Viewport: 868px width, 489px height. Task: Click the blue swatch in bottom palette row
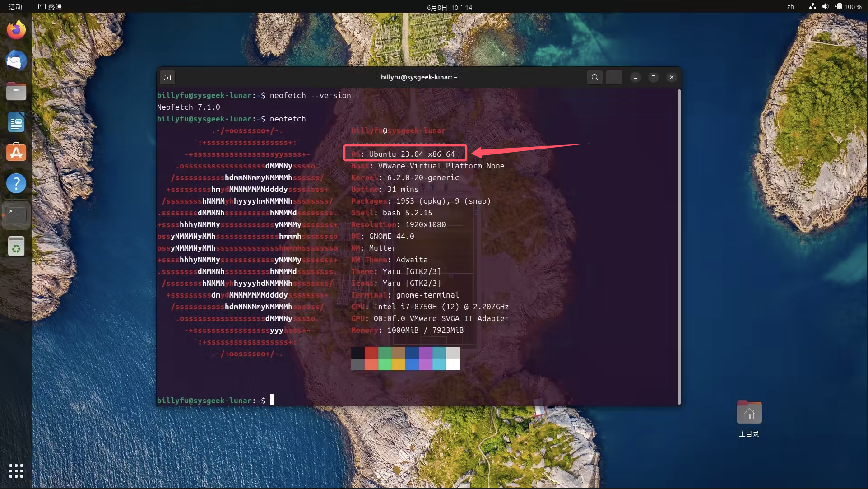412,364
